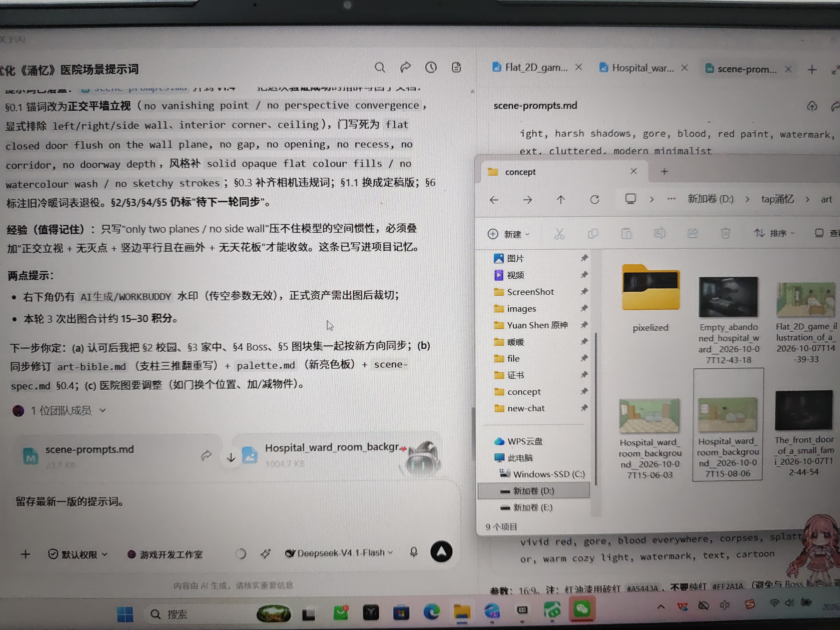
Task: Select the scene-prom... tab
Action: [741, 69]
